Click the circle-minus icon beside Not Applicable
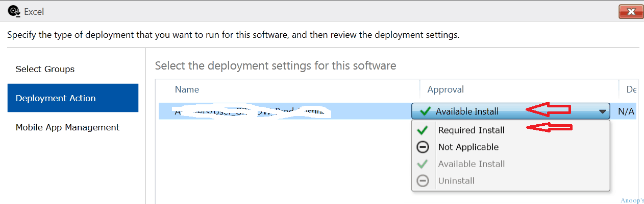644x204 pixels. tap(423, 147)
